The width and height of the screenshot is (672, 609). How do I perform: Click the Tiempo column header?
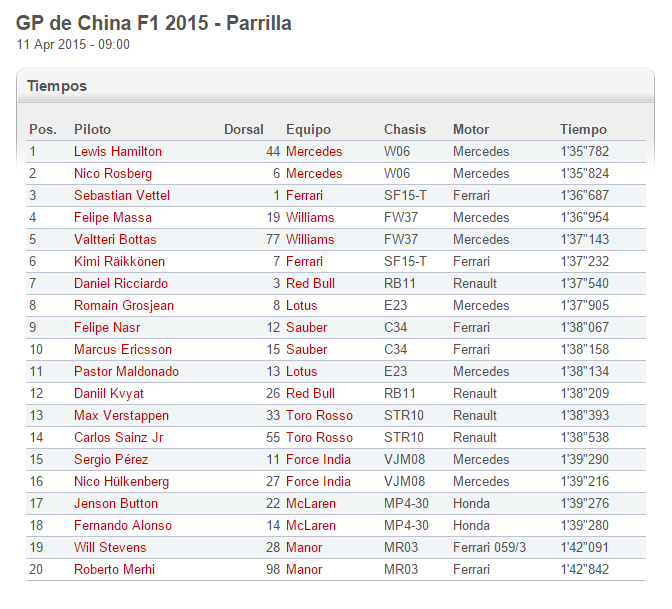pyautogui.click(x=583, y=130)
